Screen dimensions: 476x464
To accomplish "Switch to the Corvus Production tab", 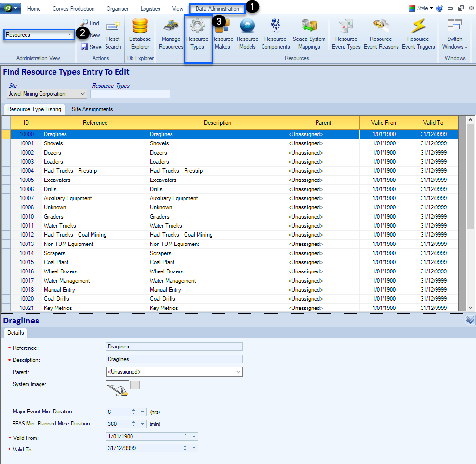I will pos(73,9).
